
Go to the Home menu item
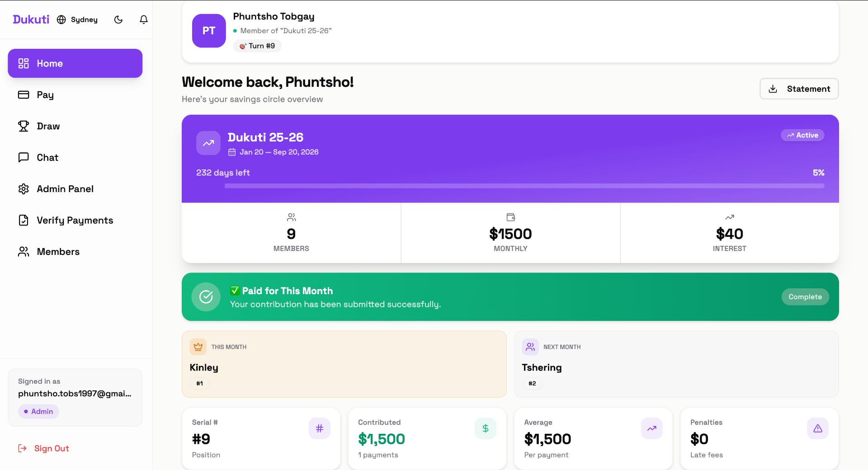(75, 63)
